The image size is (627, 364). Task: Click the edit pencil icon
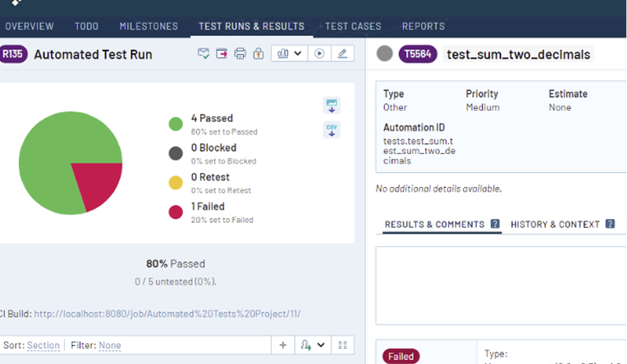tap(342, 54)
